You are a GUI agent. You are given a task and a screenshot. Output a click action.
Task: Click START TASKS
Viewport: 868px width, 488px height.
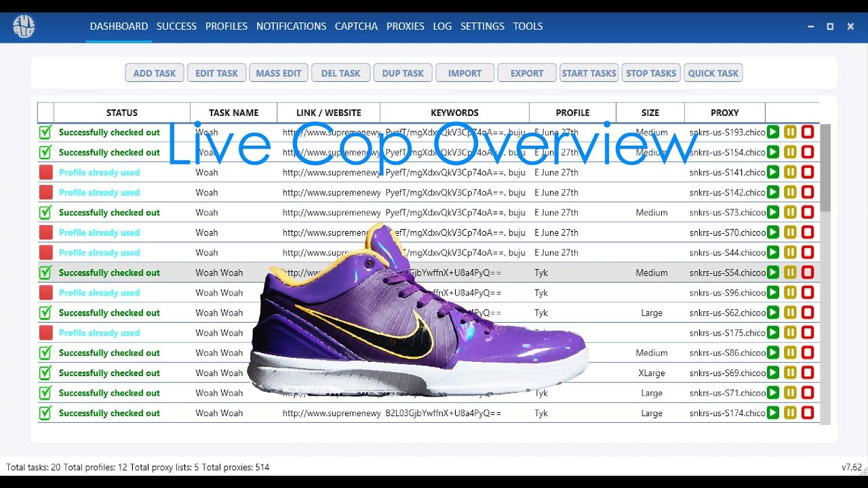click(x=589, y=73)
